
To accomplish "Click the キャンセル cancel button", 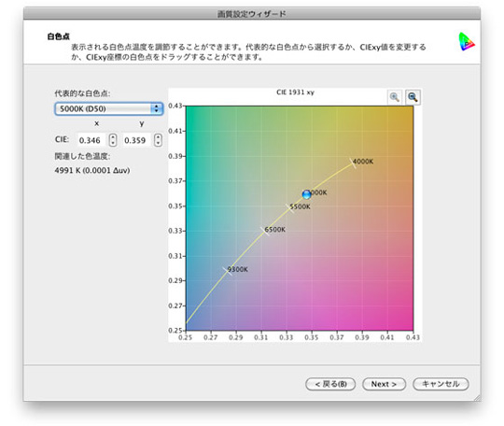I will 441,384.
